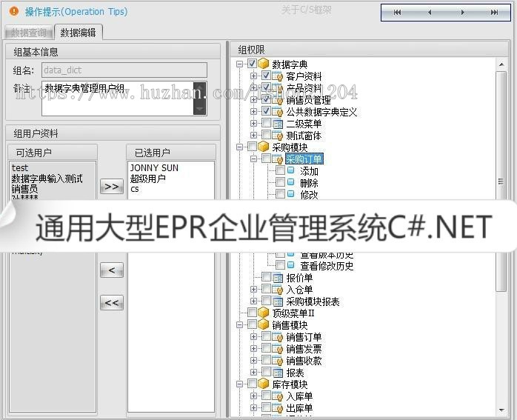Image resolution: width=517 pixels, height=420 pixels.
Task: Expand the 客户资料 node
Action: tap(253, 76)
